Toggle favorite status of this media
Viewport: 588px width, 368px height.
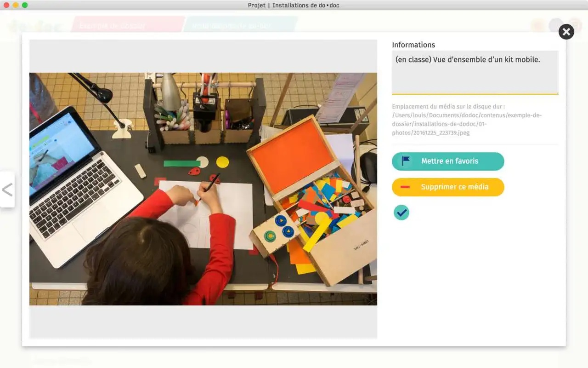pos(447,161)
